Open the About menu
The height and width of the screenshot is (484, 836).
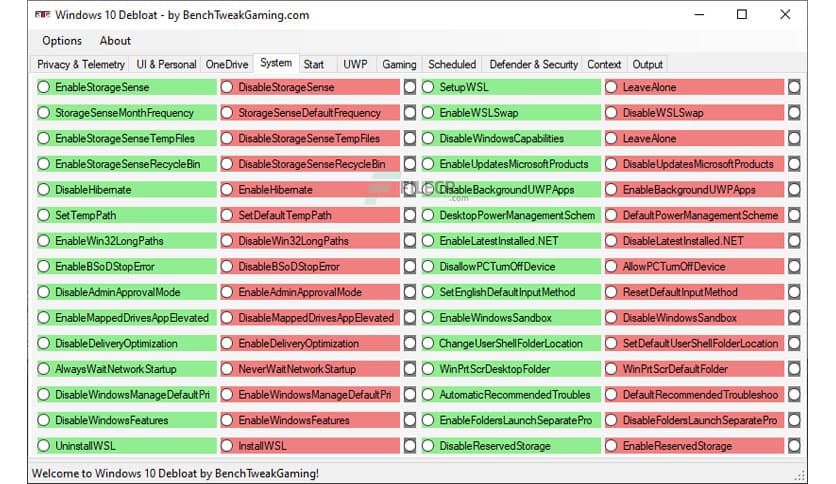tap(115, 41)
